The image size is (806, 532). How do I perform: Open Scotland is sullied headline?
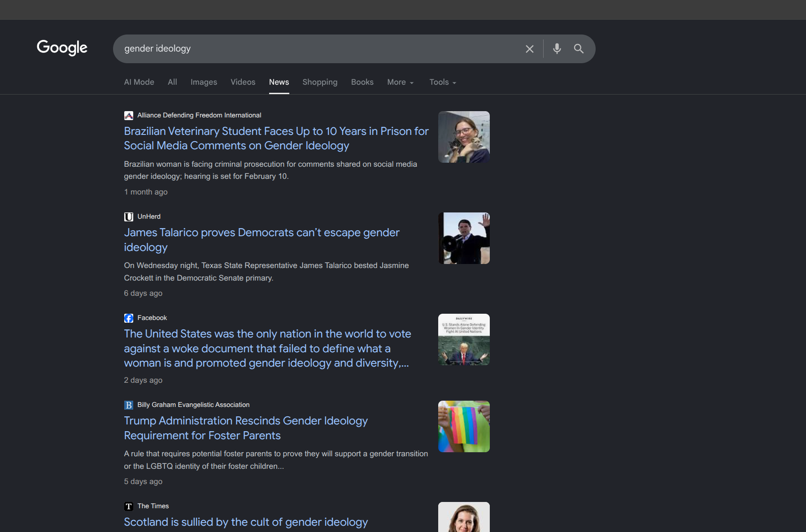[246, 522]
